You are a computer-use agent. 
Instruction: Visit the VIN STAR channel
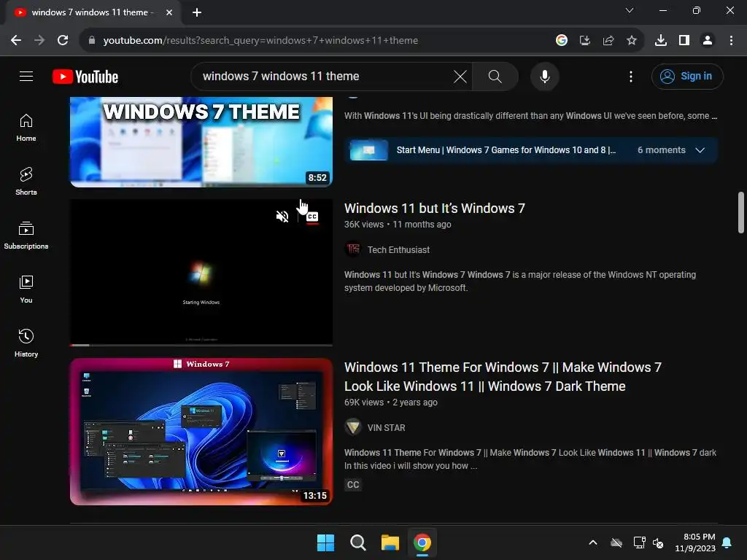(x=386, y=427)
